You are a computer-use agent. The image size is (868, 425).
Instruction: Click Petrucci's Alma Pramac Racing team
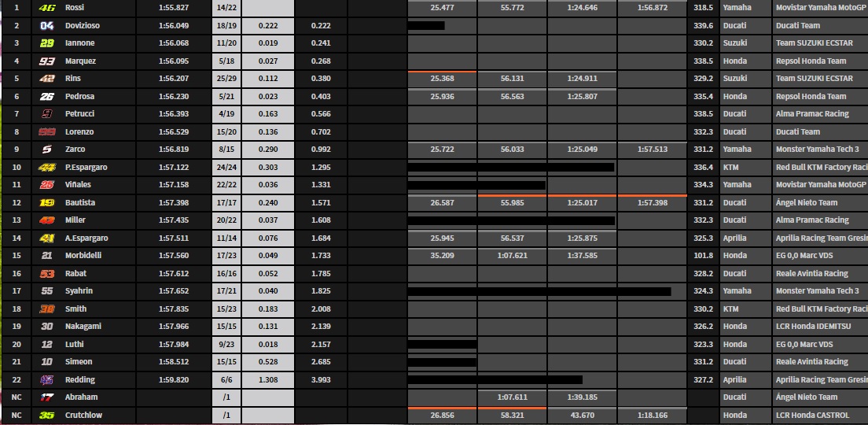812,114
